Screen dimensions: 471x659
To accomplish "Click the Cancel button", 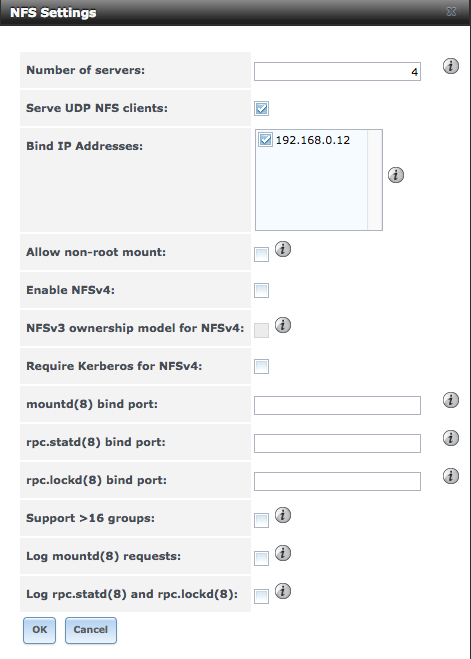I will [x=91, y=630].
